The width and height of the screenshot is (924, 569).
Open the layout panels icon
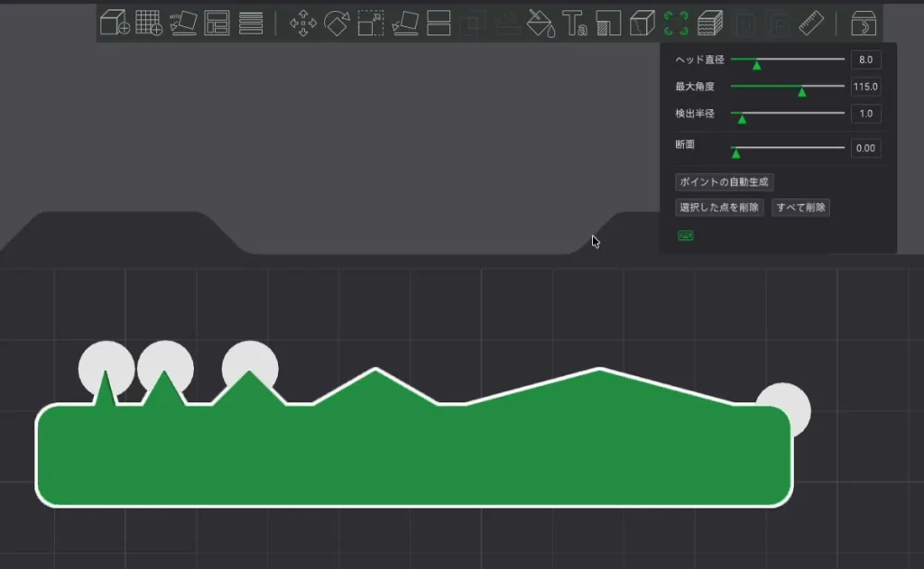(x=217, y=23)
